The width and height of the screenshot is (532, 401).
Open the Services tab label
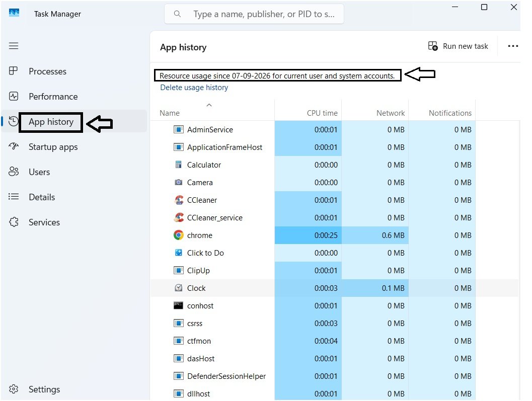44,222
